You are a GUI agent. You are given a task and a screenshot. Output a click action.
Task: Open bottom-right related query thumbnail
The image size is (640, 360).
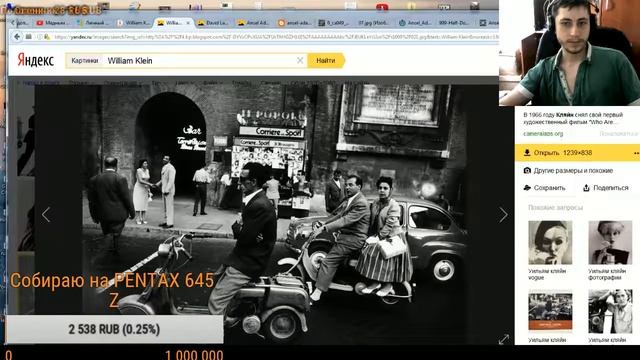click(610, 311)
